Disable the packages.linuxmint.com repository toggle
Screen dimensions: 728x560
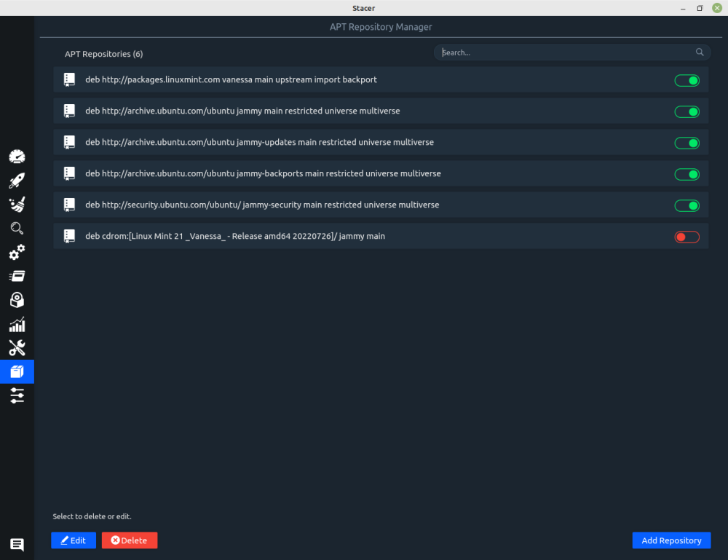point(687,80)
